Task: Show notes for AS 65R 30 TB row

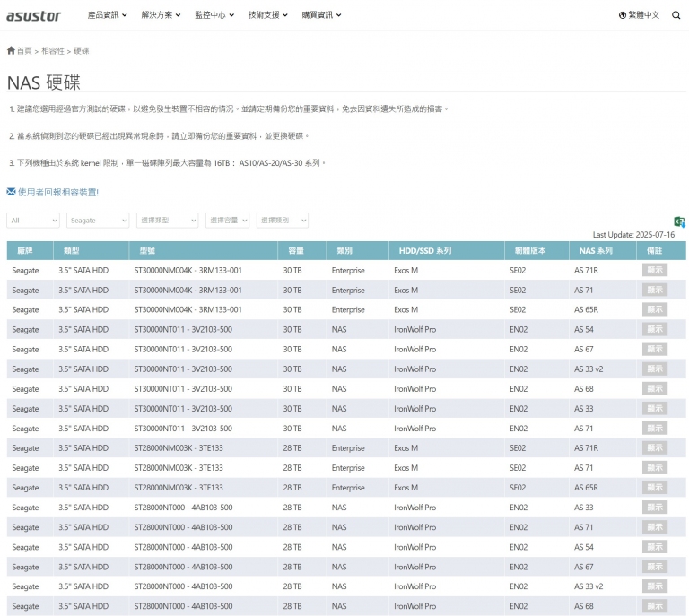Action: point(655,309)
